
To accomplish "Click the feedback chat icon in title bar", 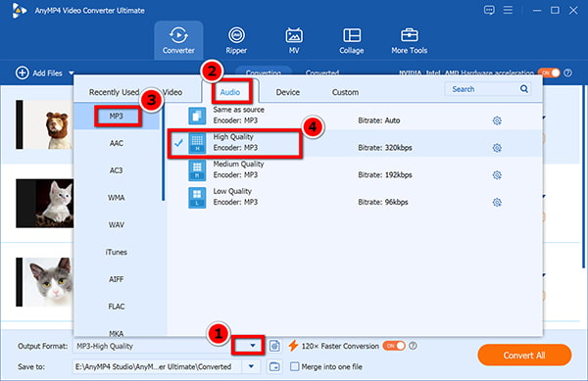I will 489,10.
